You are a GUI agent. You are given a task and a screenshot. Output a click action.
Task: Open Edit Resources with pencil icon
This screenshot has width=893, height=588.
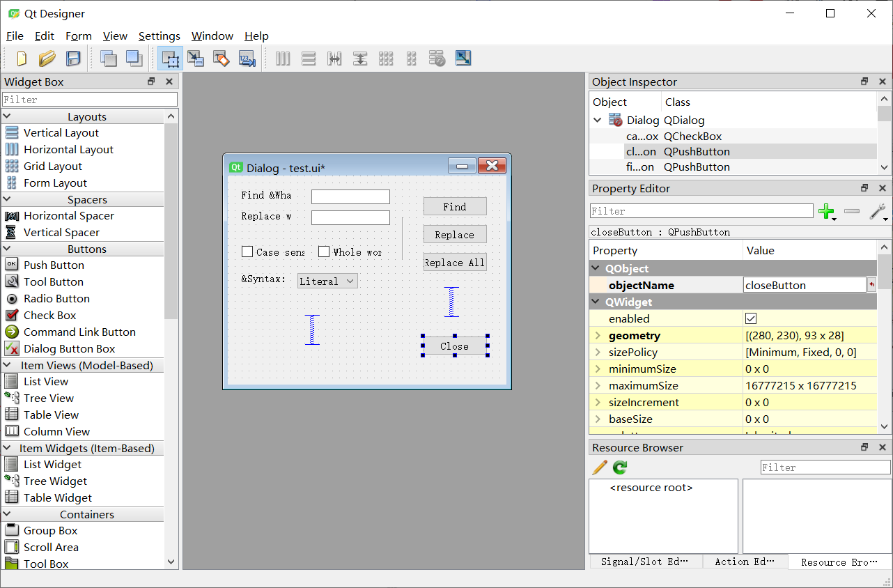[599, 467]
